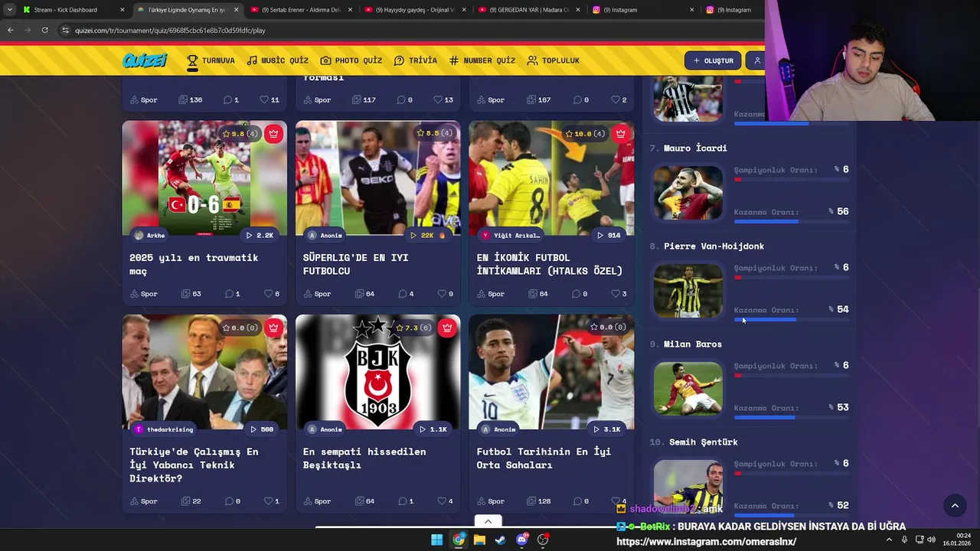The image size is (980, 551).
Task: Open Pierre Van-Hoijdonk player thumbnail
Action: coord(688,291)
